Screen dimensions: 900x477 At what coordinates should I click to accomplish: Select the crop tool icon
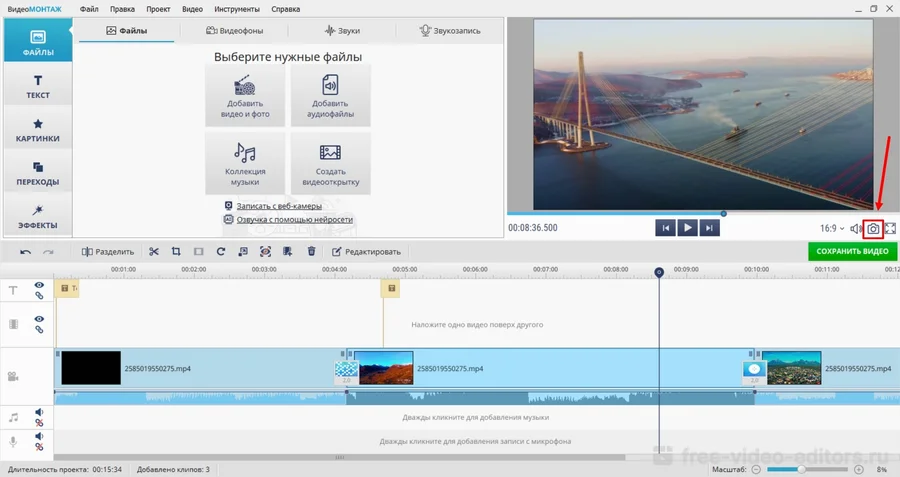[176, 252]
